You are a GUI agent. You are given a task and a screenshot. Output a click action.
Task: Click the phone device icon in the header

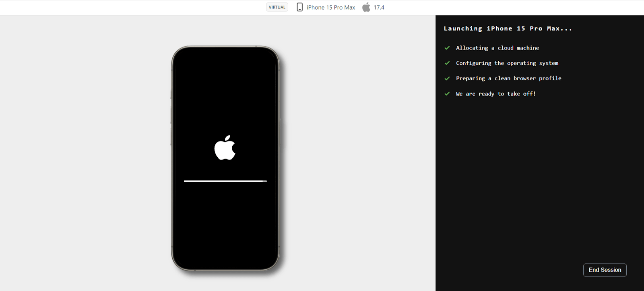click(x=299, y=7)
